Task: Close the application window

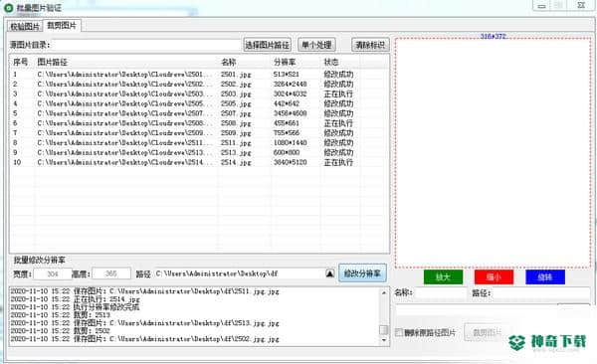Action: click(581, 6)
